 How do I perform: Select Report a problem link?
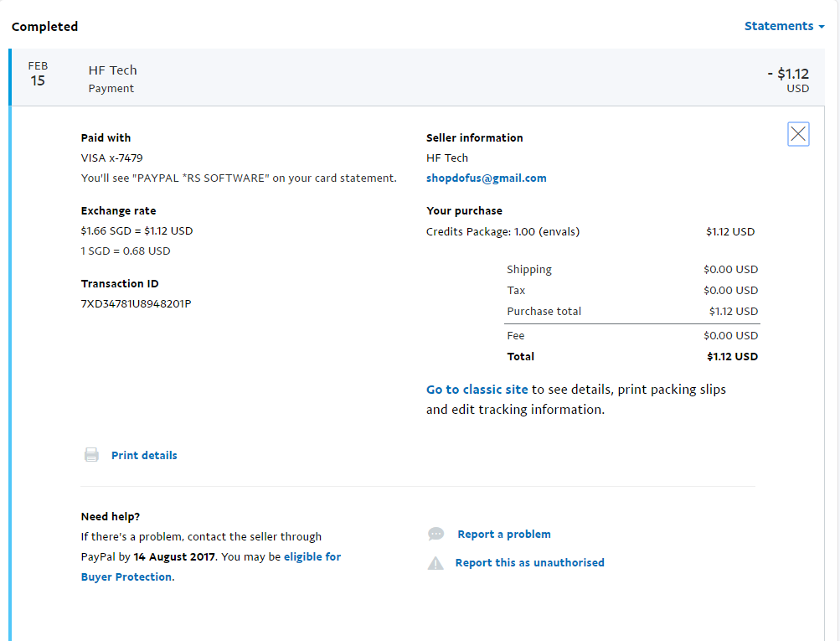pos(504,535)
